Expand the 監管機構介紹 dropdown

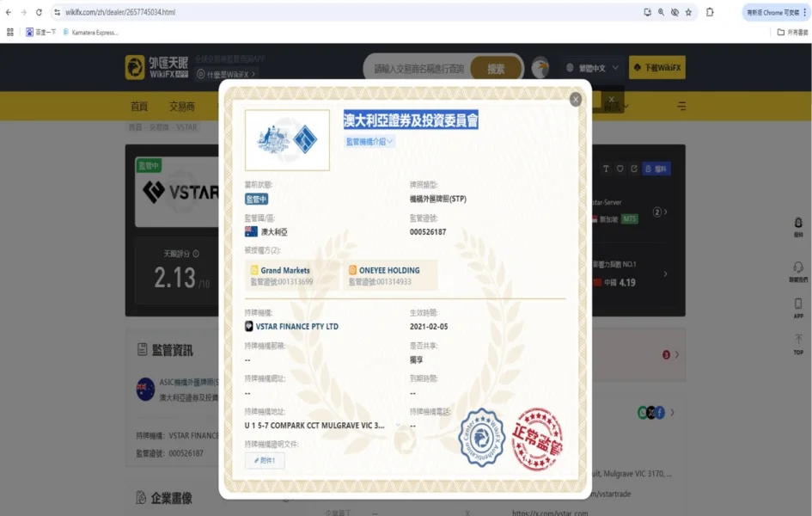click(369, 141)
